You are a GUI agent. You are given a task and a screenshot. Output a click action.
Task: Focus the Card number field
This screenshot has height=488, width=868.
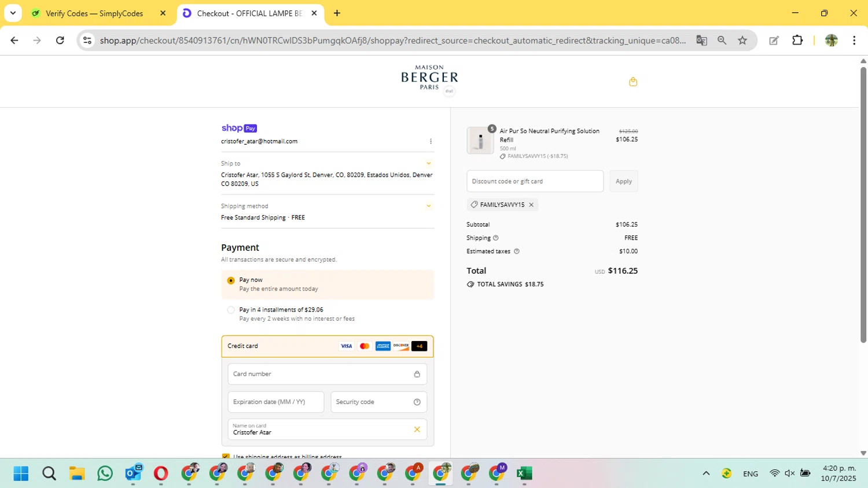pyautogui.click(x=328, y=374)
